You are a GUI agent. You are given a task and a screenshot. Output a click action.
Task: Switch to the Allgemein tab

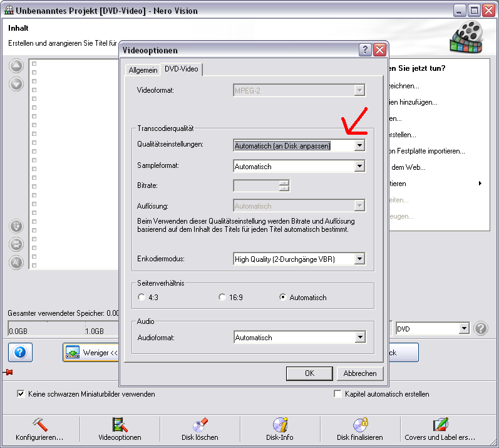click(x=143, y=70)
